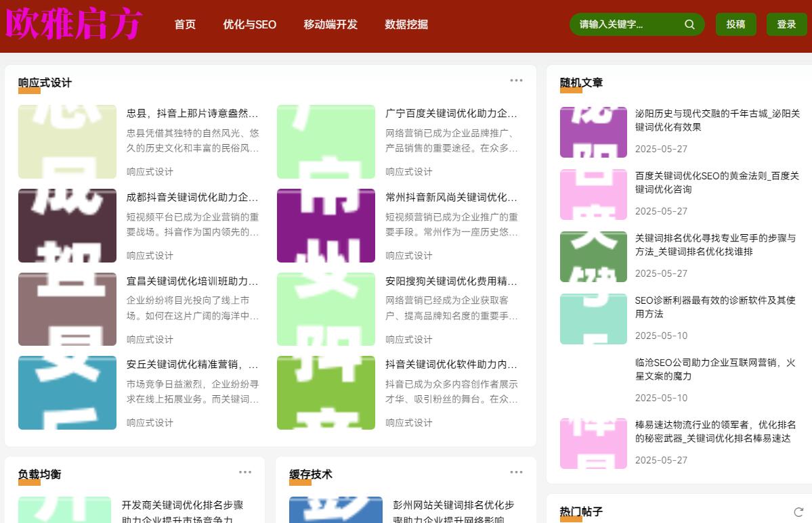Open the more options dots in 负载均衡 panel

tap(245, 472)
